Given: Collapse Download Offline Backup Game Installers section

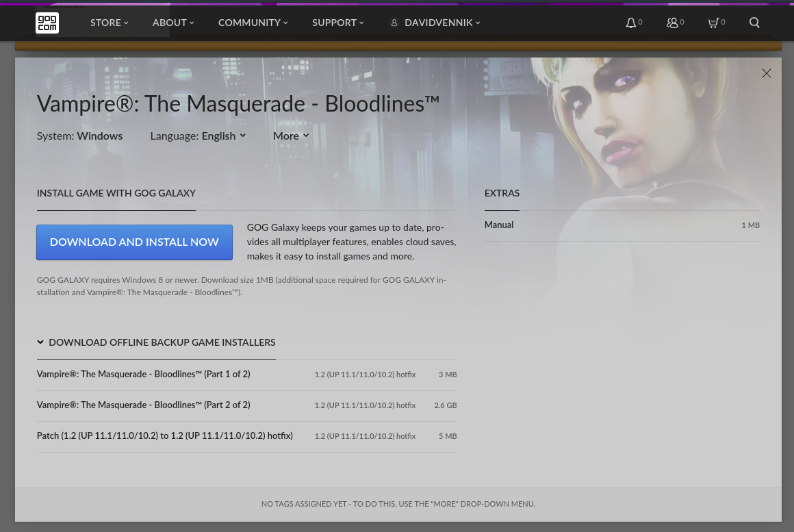Looking at the screenshot, I should (x=156, y=342).
